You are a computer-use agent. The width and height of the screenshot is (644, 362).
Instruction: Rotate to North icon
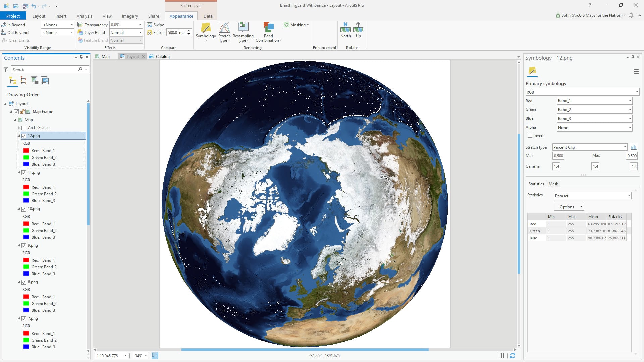click(345, 28)
